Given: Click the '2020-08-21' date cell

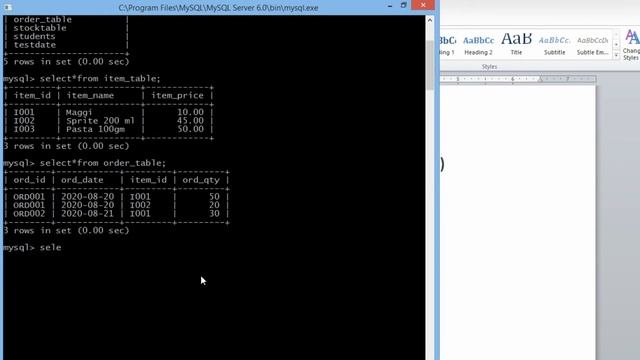Looking at the screenshot, I should click(x=87, y=213).
